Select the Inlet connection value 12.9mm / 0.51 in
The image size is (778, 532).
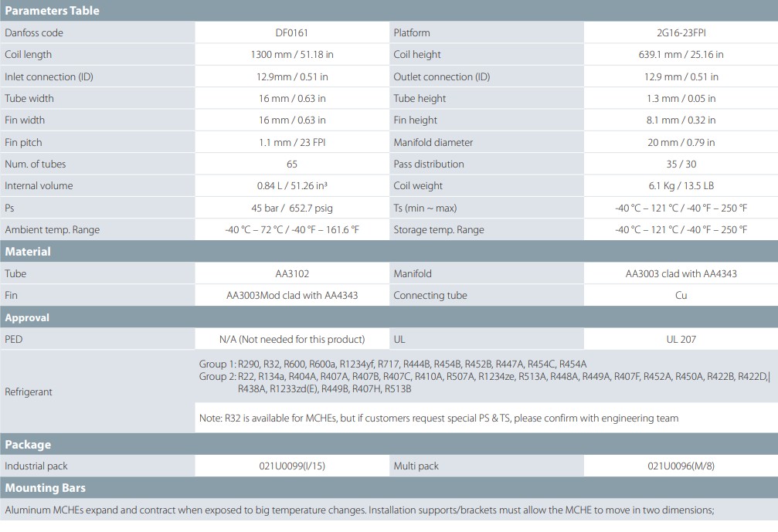(292, 77)
